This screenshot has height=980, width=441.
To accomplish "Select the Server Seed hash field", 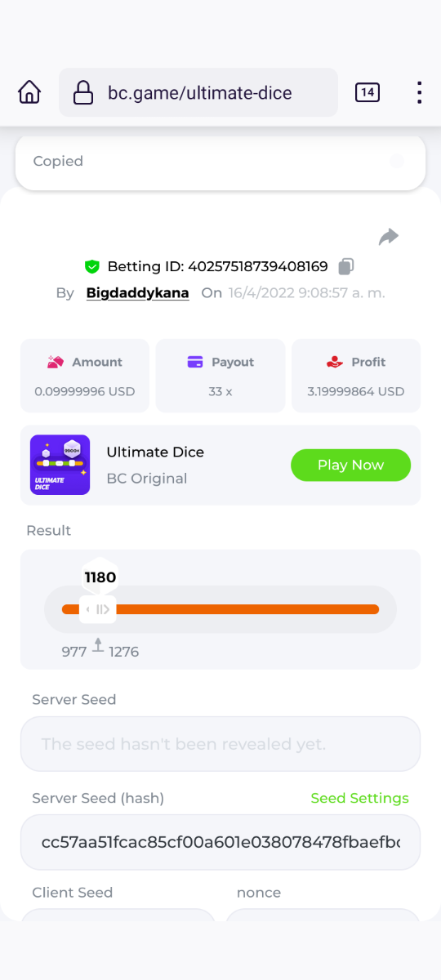I will click(220, 842).
